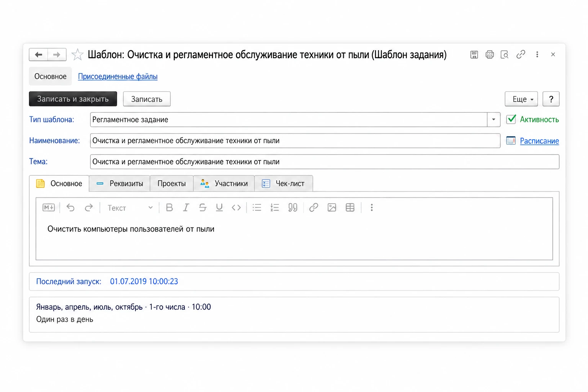This screenshot has height=392, width=588.
Task: Toggle the Активность checkbox
Action: tap(511, 119)
